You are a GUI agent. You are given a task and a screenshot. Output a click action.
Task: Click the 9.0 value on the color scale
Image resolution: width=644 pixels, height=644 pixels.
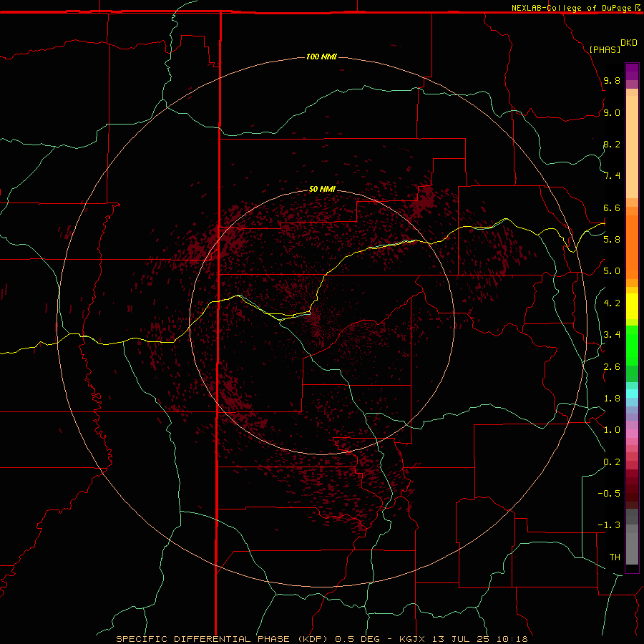coord(612,112)
